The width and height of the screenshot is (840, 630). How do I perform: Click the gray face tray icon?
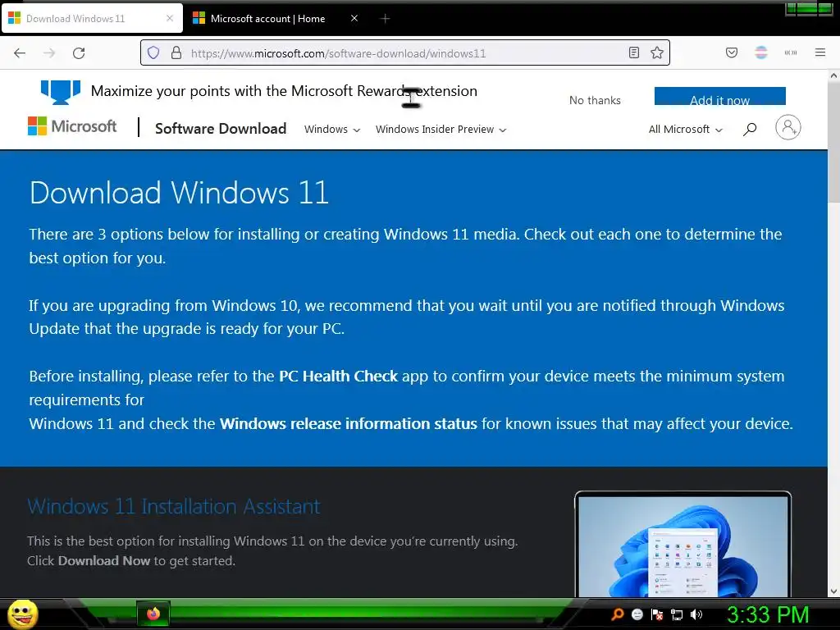pyautogui.click(x=637, y=614)
